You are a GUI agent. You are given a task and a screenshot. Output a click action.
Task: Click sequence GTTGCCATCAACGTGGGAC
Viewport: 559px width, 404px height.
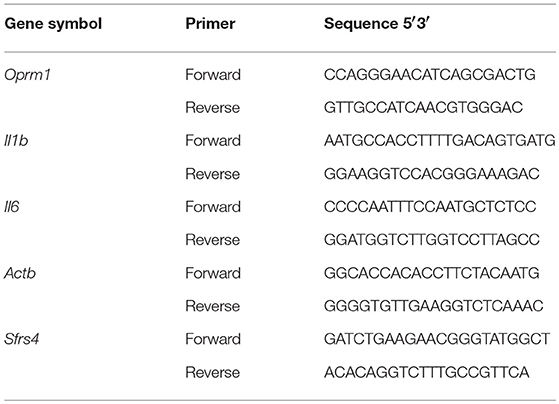(423, 107)
